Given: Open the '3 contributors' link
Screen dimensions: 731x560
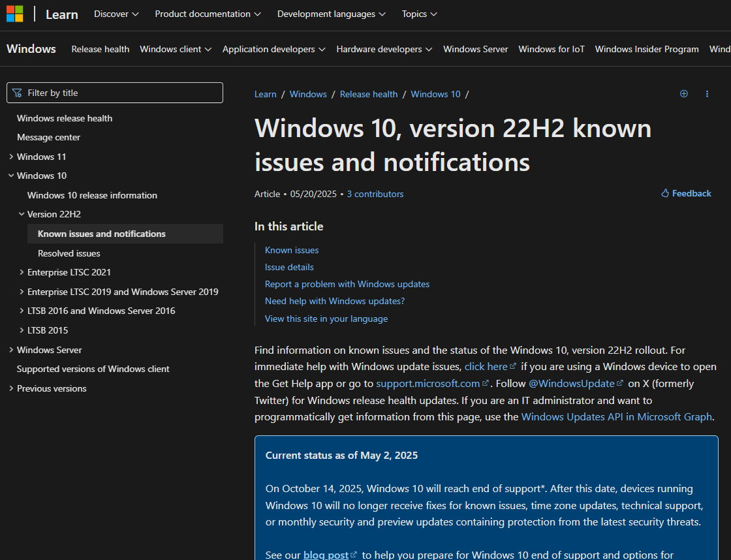Looking at the screenshot, I should (375, 193).
